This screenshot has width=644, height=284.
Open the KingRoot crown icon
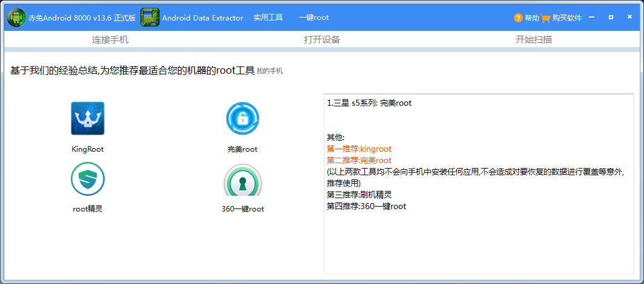(x=88, y=118)
